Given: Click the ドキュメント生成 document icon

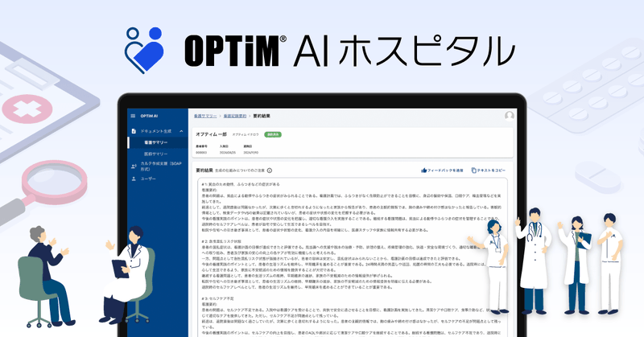Looking at the screenshot, I should pyautogui.click(x=134, y=131).
